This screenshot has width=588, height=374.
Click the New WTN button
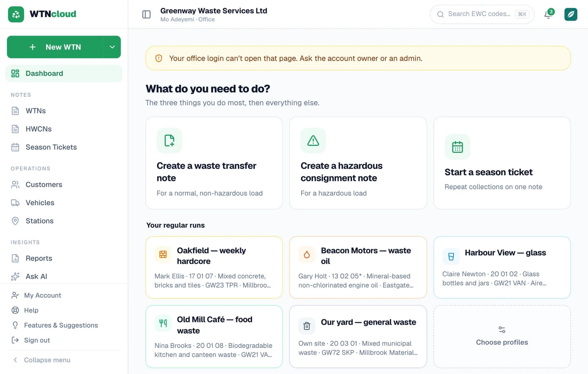pyautogui.click(x=55, y=47)
